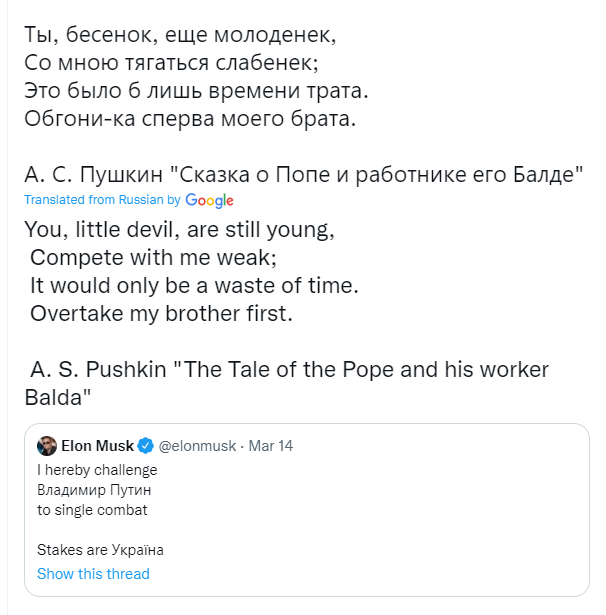The width and height of the screenshot is (606, 615).
Task: Click the "Translated from Russian by" label
Action: (102, 200)
